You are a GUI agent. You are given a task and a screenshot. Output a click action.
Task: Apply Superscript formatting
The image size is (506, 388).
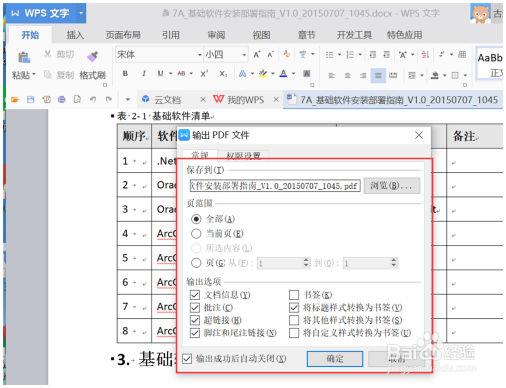[204, 74]
